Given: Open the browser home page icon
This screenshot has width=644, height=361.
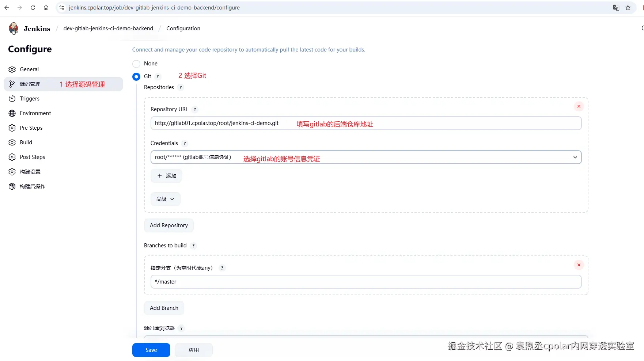Looking at the screenshot, I should (x=46, y=8).
